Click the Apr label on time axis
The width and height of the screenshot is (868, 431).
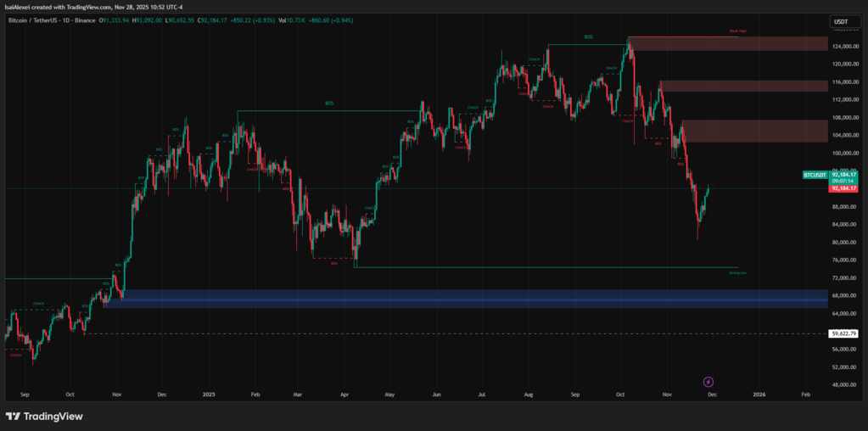[344, 395]
